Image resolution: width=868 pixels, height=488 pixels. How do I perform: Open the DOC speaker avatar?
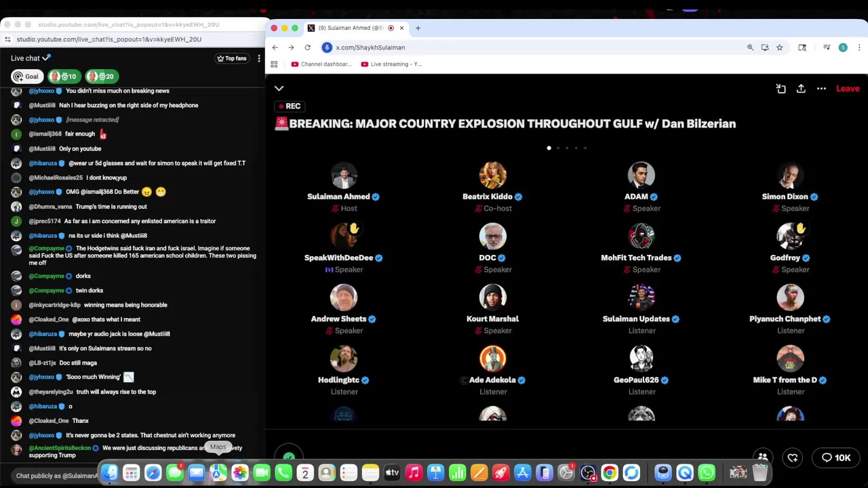point(493,236)
